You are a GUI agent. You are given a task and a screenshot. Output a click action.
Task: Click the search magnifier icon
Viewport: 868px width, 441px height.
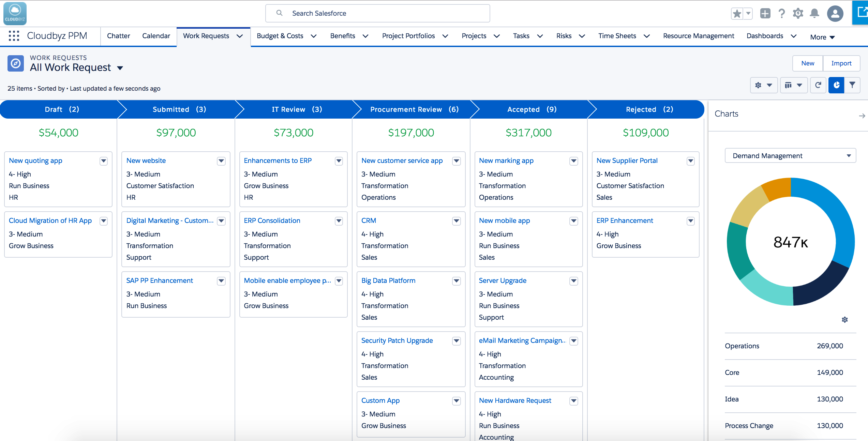(279, 13)
